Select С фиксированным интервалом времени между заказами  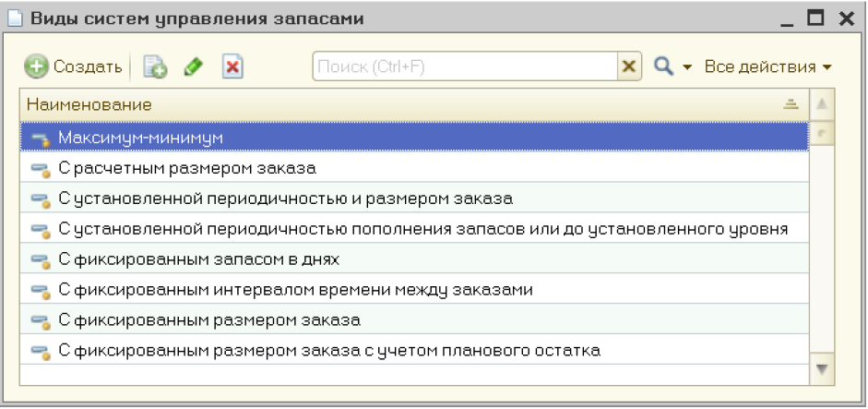click(x=295, y=290)
